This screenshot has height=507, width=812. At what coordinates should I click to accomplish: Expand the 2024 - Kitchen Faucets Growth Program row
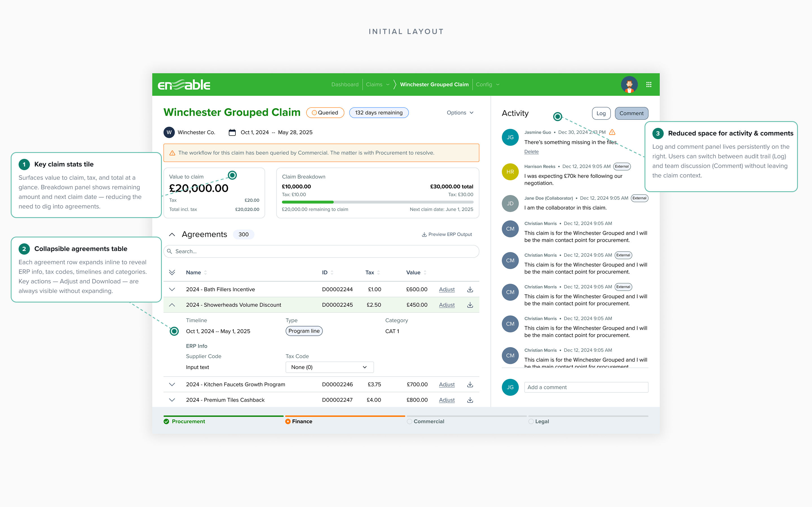pos(172,384)
